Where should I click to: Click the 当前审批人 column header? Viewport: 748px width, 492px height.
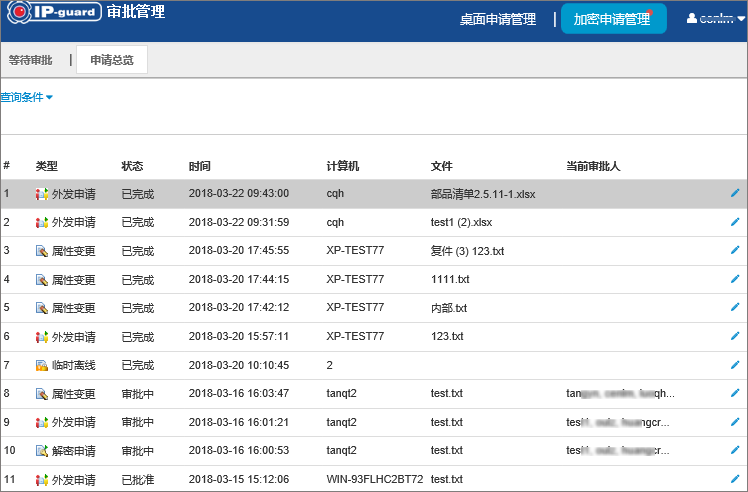click(593, 166)
